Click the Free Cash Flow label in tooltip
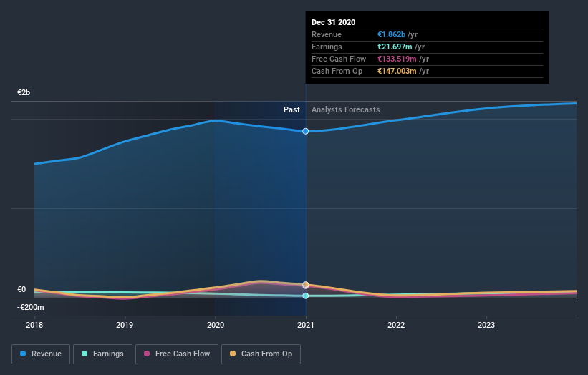The width and height of the screenshot is (588, 375). pyautogui.click(x=339, y=59)
